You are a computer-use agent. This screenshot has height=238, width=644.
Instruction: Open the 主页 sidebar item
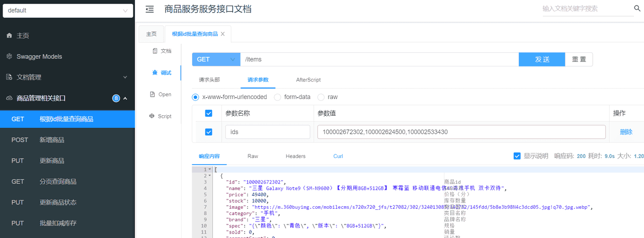coord(67,36)
